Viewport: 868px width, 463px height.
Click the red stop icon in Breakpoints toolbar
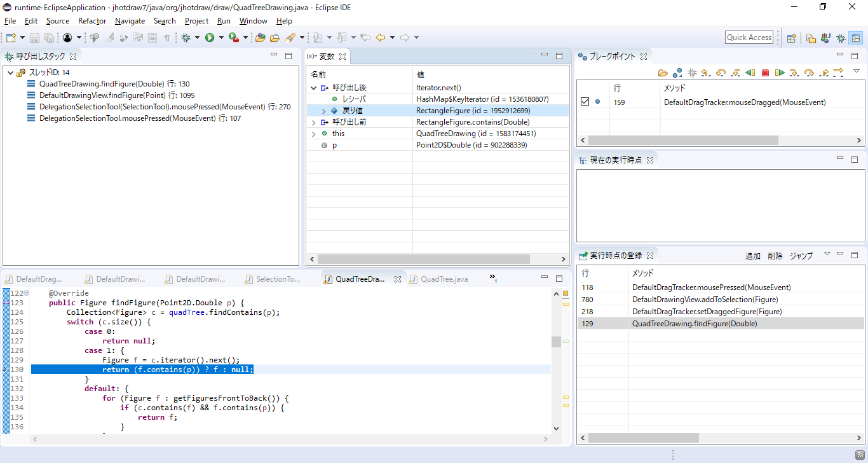pyautogui.click(x=765, y=73)
